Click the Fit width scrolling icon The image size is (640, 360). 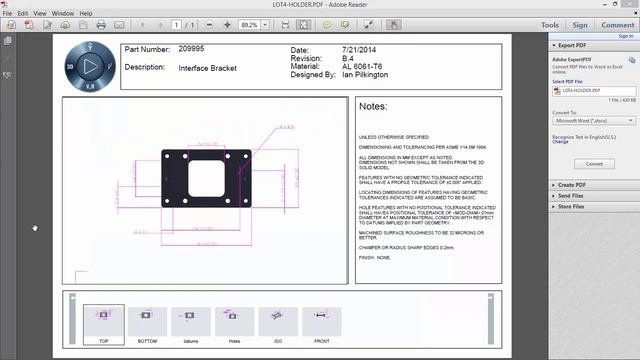(285, 25)
